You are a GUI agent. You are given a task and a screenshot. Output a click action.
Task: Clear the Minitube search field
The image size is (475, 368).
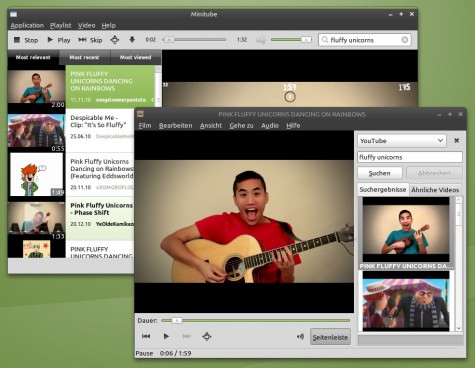click(x=405, y=40)
